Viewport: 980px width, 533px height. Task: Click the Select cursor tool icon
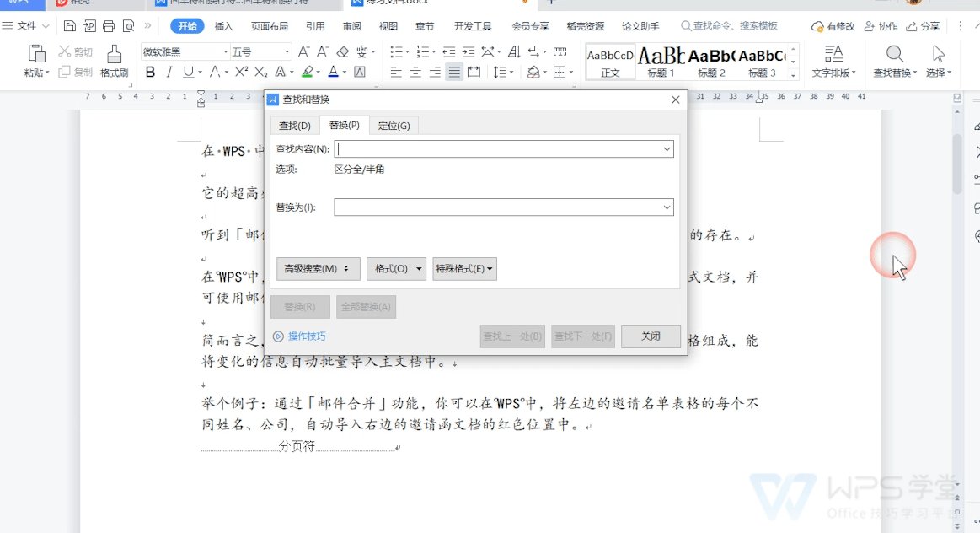(x=938, y=54)
